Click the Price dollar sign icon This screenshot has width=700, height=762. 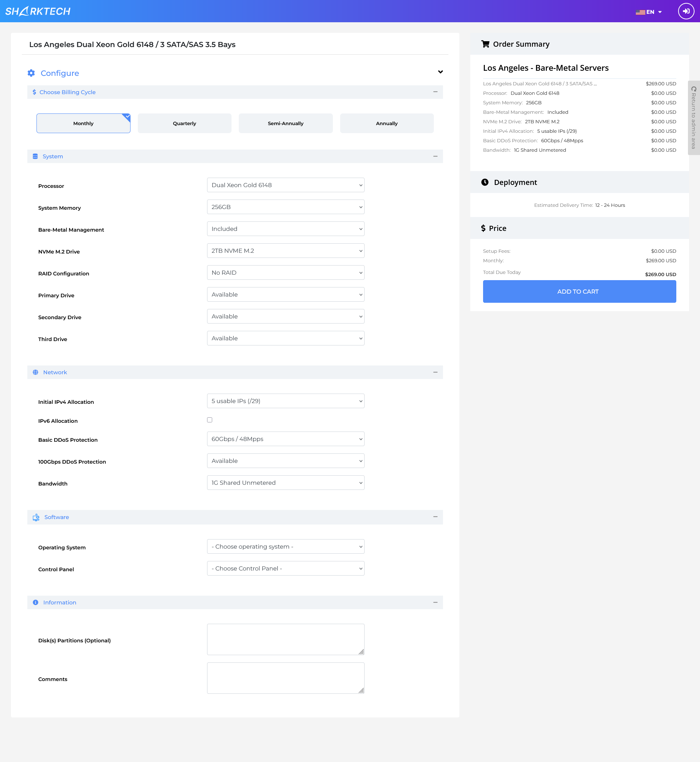[x=483, y=228]
